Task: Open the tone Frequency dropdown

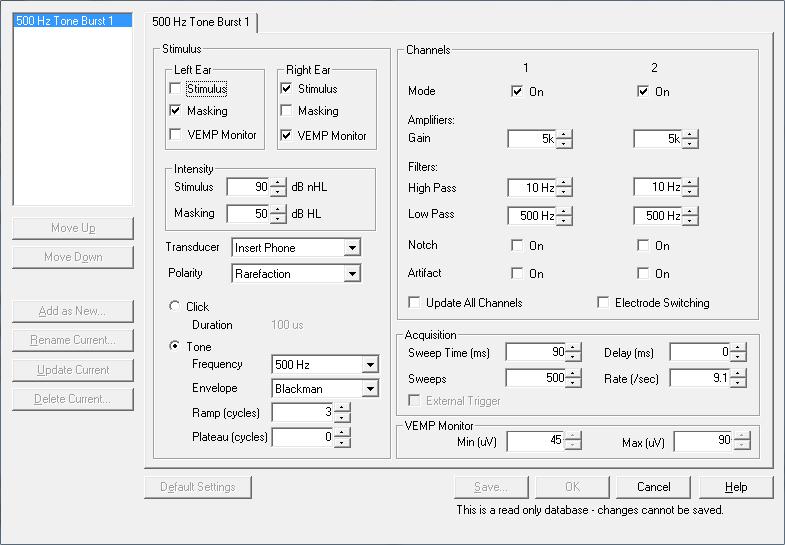Action: [x=370, y=364]
